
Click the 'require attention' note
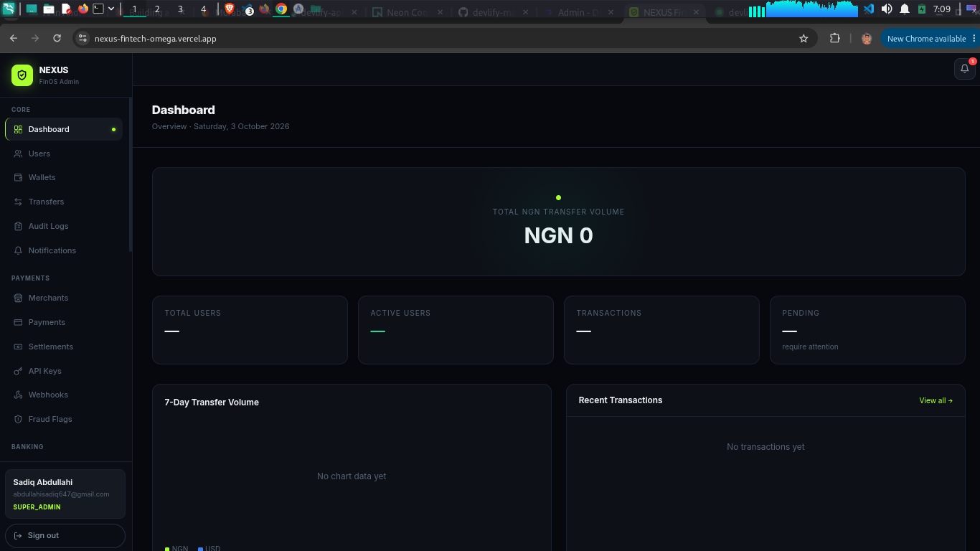(810, 347)
